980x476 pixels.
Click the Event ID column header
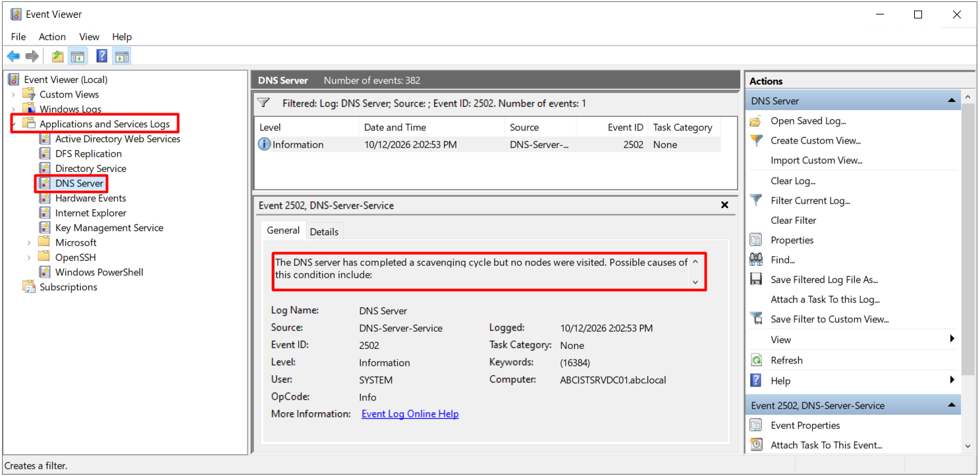pos(612,128)
